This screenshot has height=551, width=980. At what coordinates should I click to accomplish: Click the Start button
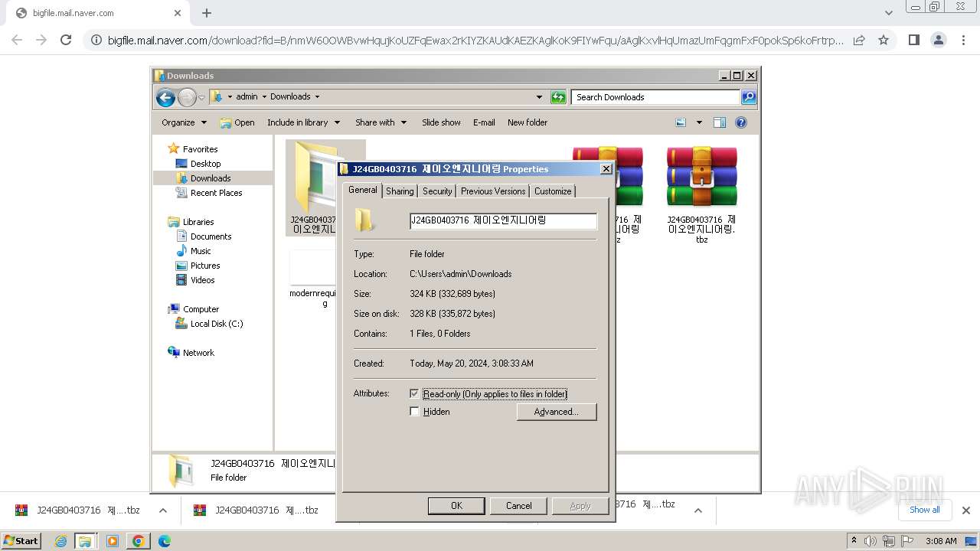click(21, 541)
